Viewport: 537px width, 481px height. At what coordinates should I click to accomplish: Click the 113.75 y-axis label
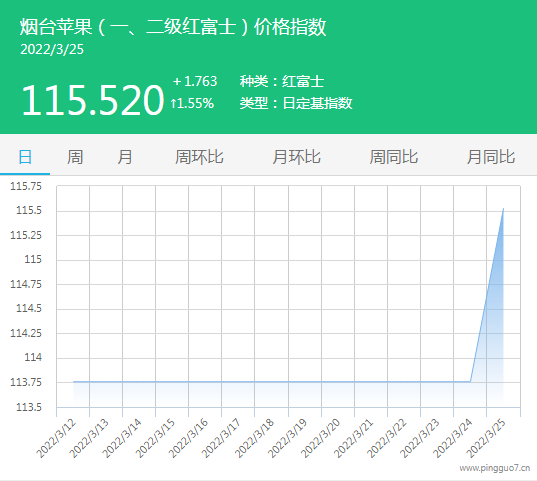[26, 382]
